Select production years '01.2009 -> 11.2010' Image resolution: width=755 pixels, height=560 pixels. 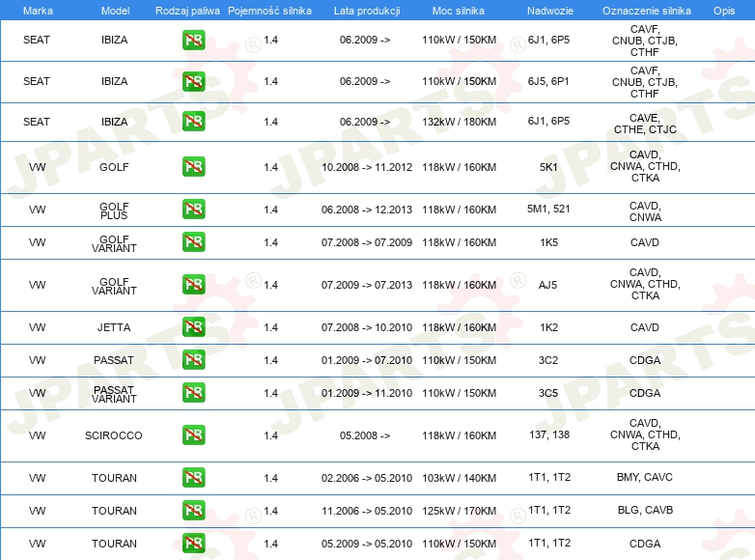coord(367,393)
